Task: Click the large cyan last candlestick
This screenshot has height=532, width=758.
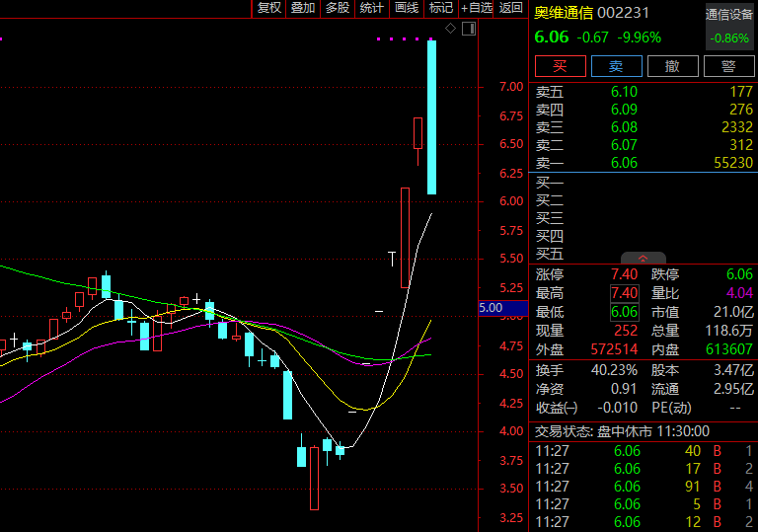Action: coord(431,117)
